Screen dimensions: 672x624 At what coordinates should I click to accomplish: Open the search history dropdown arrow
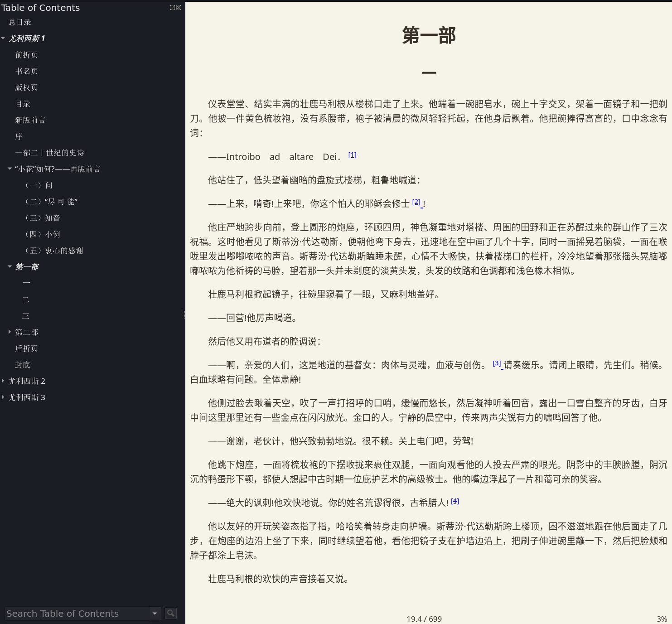[155, 613]
